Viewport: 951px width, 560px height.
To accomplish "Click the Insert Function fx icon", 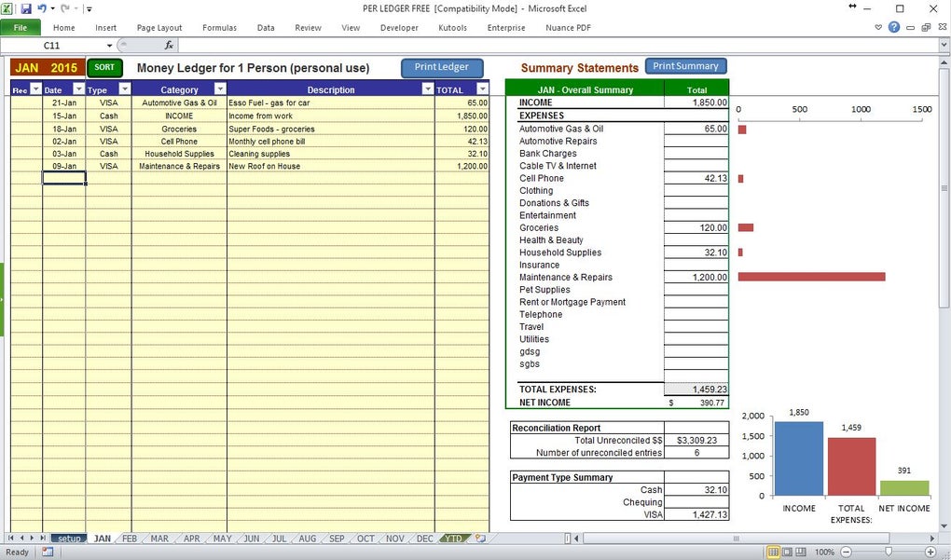I will point(169,46).
